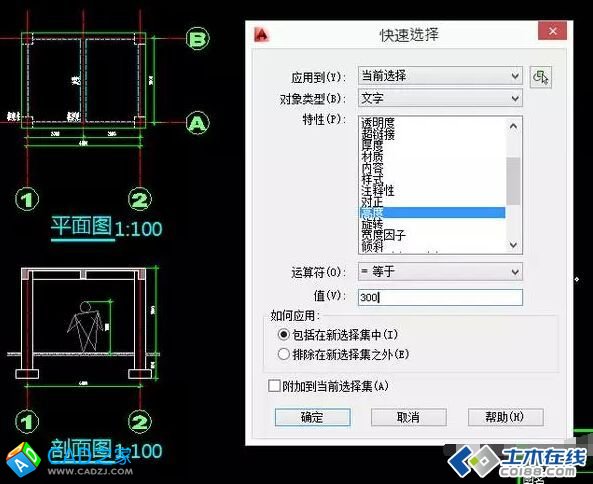Screen dimensions: 593x484
Task: Close the 快速选择 dialog
Action: point(552,31)
